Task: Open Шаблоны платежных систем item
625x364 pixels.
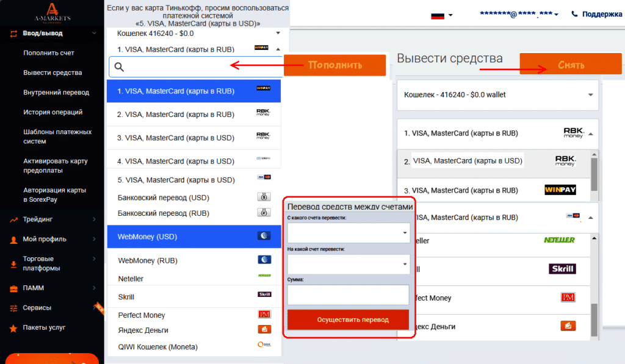Action: coord(57,137)
